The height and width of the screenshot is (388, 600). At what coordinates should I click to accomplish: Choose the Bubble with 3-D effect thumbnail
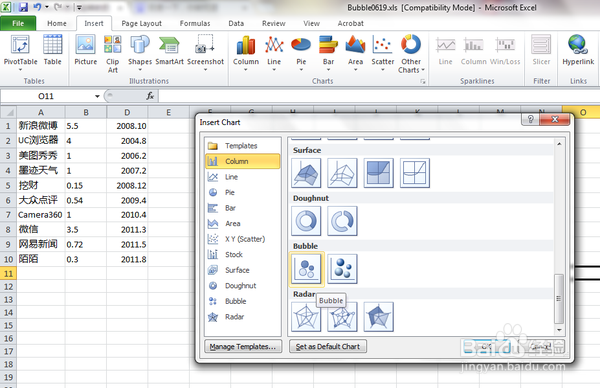coord(342,269)
